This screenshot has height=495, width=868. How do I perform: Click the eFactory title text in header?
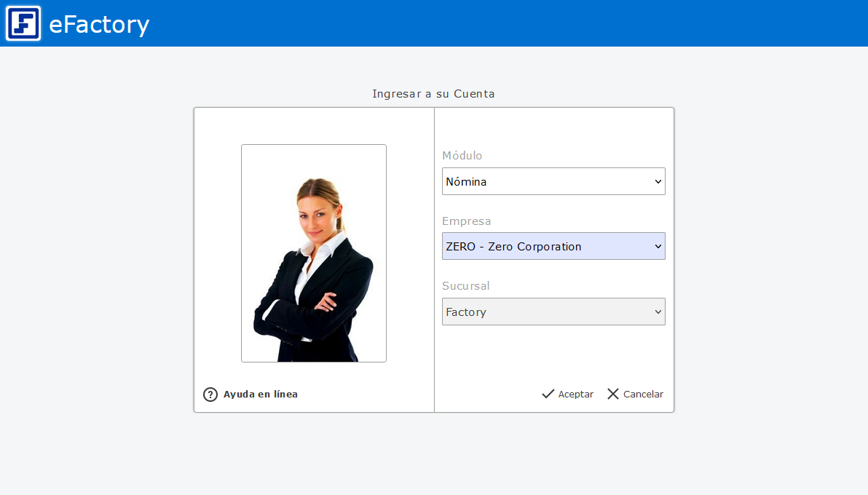coord(99,25)
